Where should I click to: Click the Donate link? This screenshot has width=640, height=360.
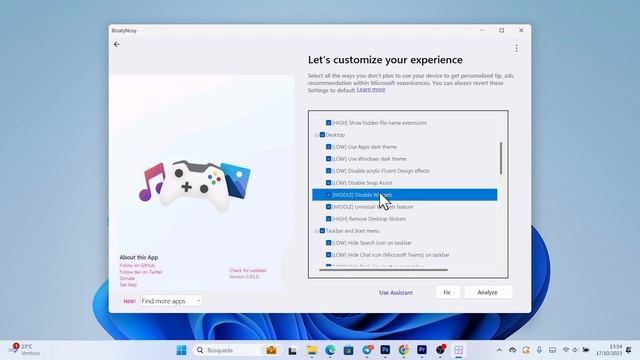(x=127, y=278)
